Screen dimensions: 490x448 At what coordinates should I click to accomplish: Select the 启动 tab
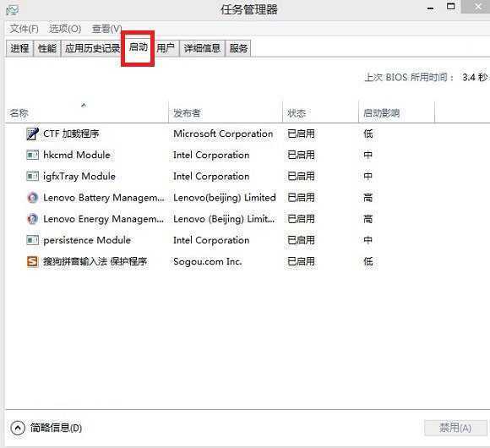point(138,47)
